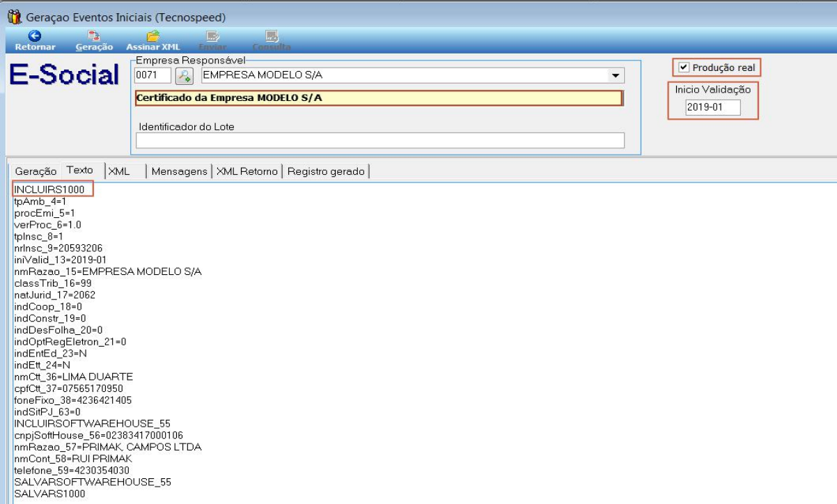Click the foneFixo_38=4236421405 line

click(x=72, y=400)
